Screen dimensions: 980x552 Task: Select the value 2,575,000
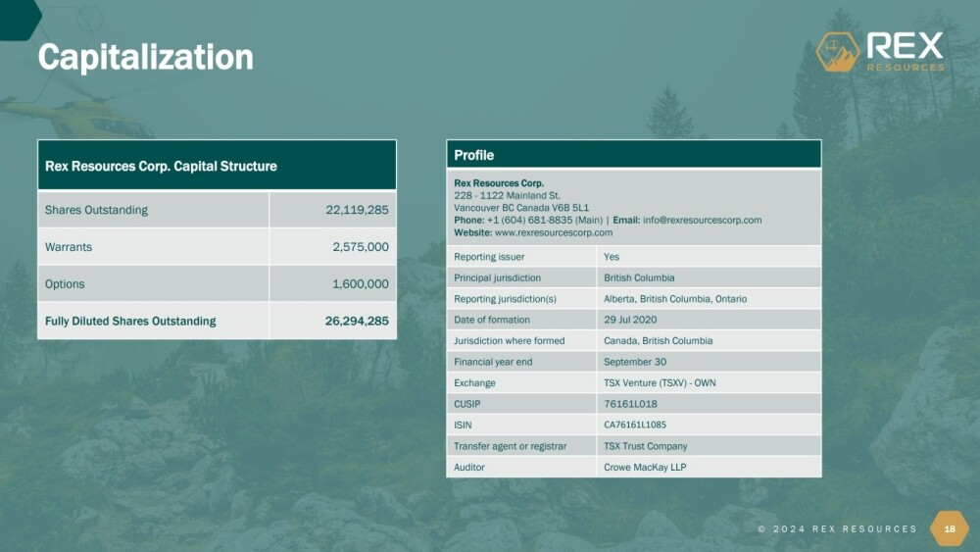361,247
